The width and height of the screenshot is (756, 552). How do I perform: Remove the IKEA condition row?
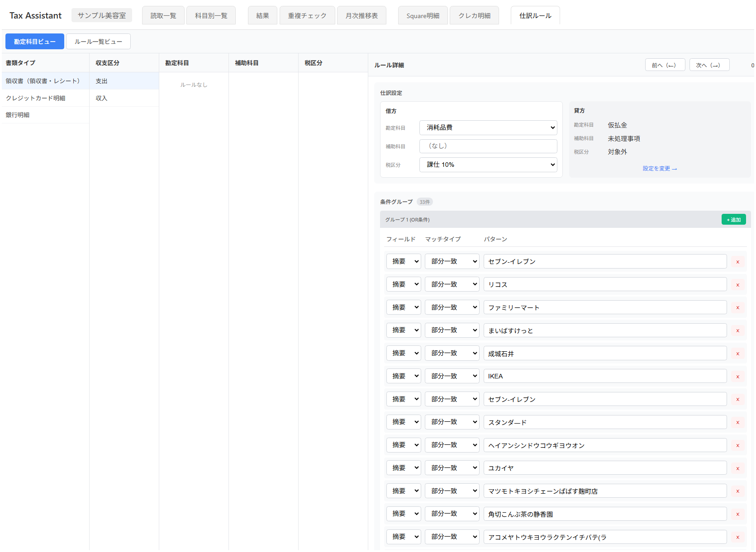pyautogui.click(x=737, y=377)
